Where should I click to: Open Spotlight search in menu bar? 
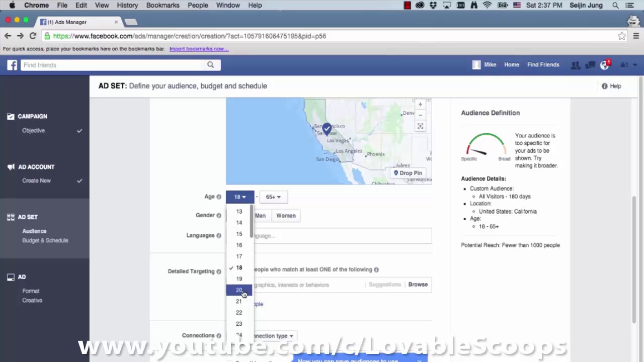click(x=615, y=5)
